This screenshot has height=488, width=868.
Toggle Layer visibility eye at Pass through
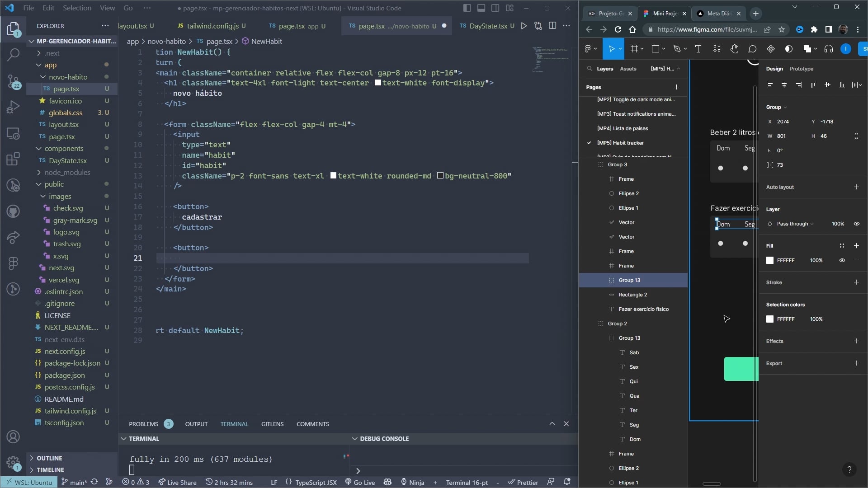click(856, 224)
